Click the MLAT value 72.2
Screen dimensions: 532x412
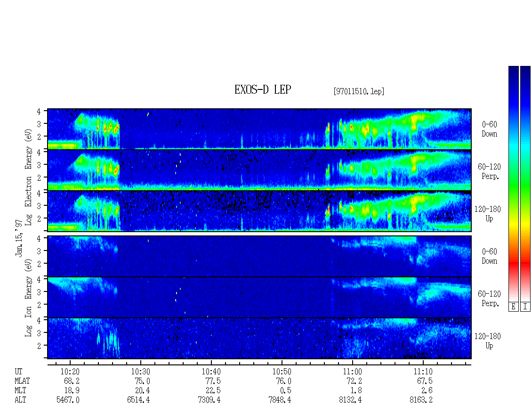click(x=354, y=381)
